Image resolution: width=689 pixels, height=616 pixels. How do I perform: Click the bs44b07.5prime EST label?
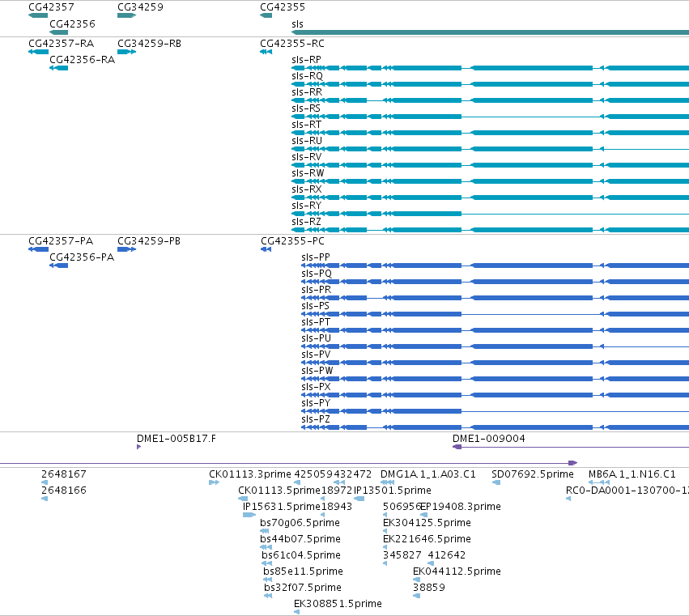[x=300, y=540]
